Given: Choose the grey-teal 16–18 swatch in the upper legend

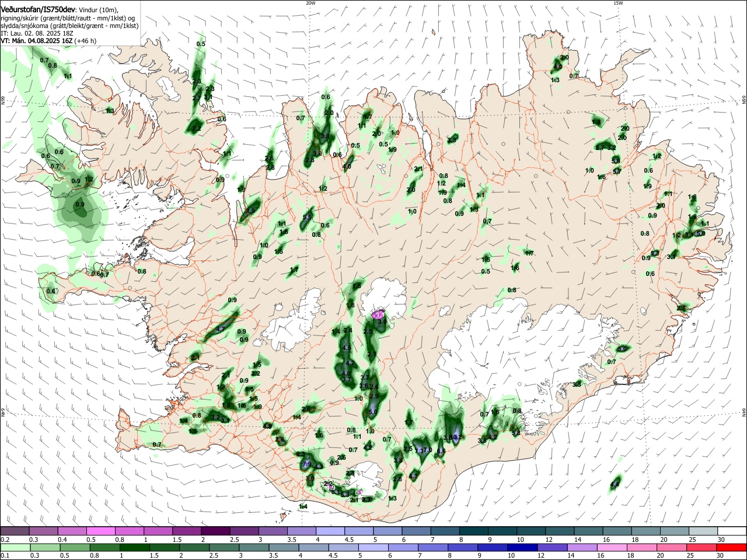Looking at the screenshot, I should pos(617,531).
